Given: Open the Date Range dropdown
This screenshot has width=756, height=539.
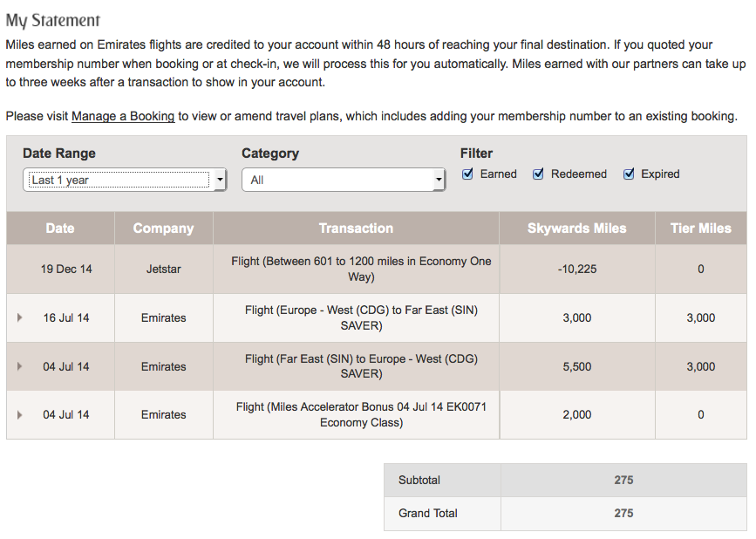Looking at the screenshot, I should point(125,180).
